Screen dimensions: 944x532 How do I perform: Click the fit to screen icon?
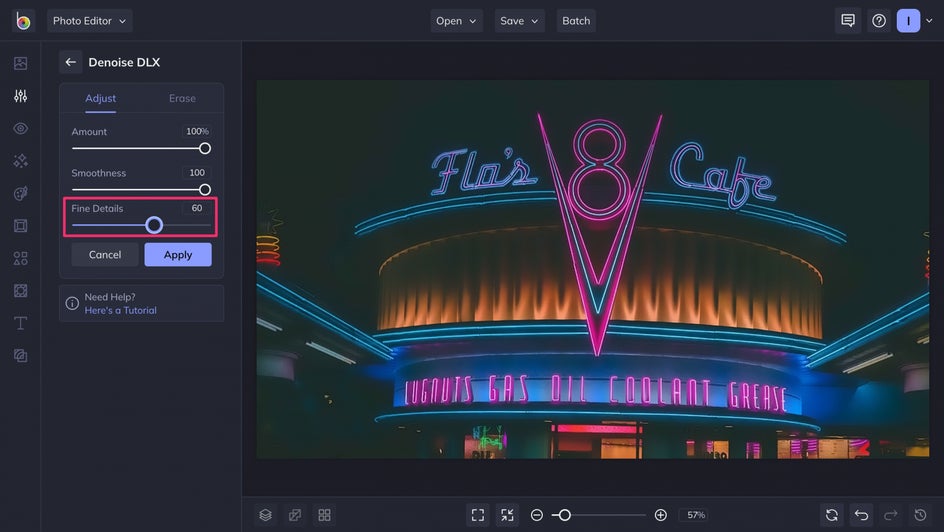coord(478,515)
